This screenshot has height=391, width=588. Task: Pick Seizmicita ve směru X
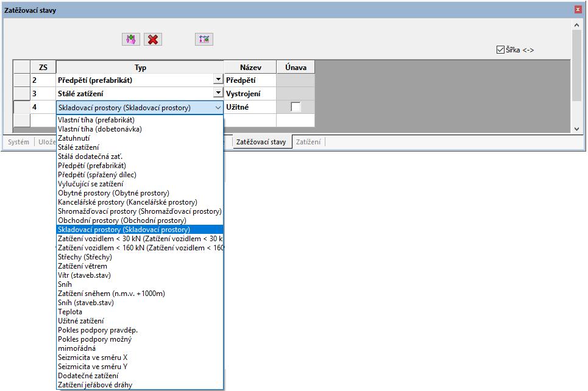click(x=140, y=358)
